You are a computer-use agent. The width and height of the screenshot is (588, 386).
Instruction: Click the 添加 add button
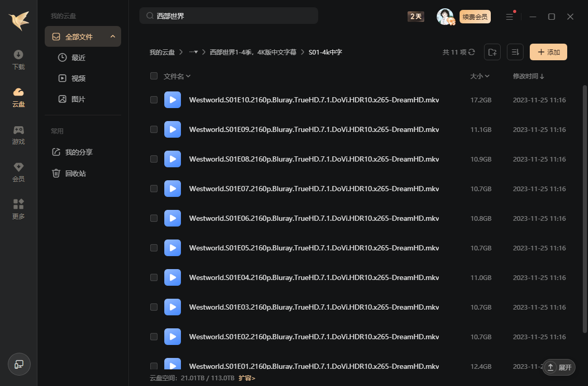click(x=548, y=52)
